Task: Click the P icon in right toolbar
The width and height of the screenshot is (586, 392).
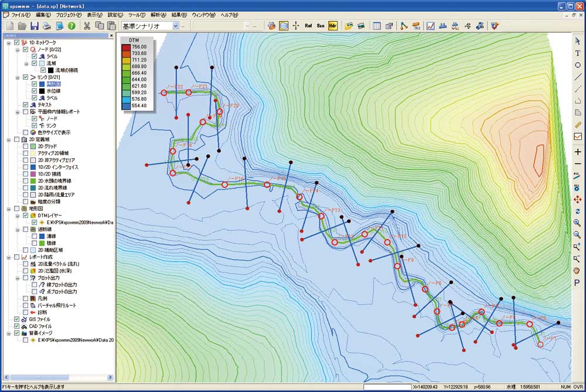Action: 577,283
